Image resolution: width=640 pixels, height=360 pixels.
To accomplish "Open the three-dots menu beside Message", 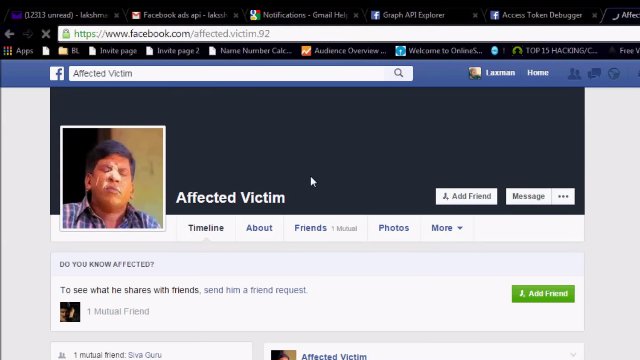I will coord(563,196).
